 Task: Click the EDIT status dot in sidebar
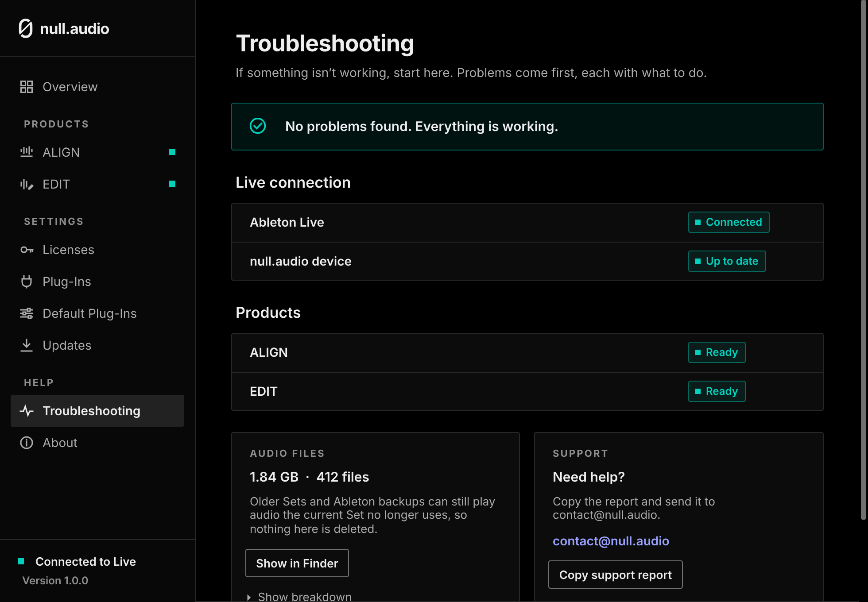point(172,184)
